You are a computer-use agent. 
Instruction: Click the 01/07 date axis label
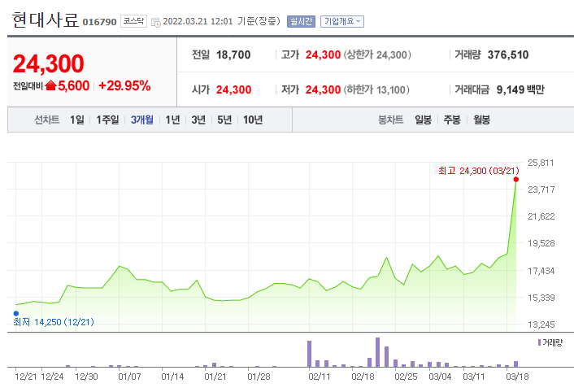tap(129, 377)
